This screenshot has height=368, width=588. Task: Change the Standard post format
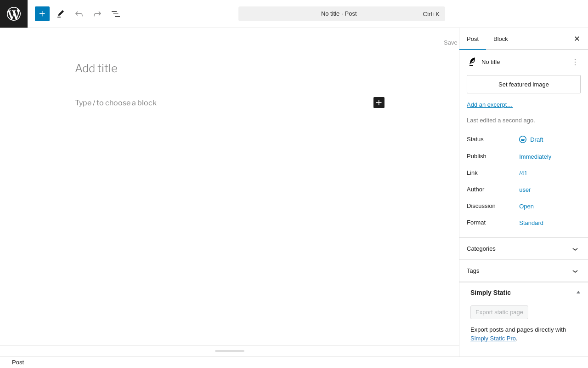(531, 223)
